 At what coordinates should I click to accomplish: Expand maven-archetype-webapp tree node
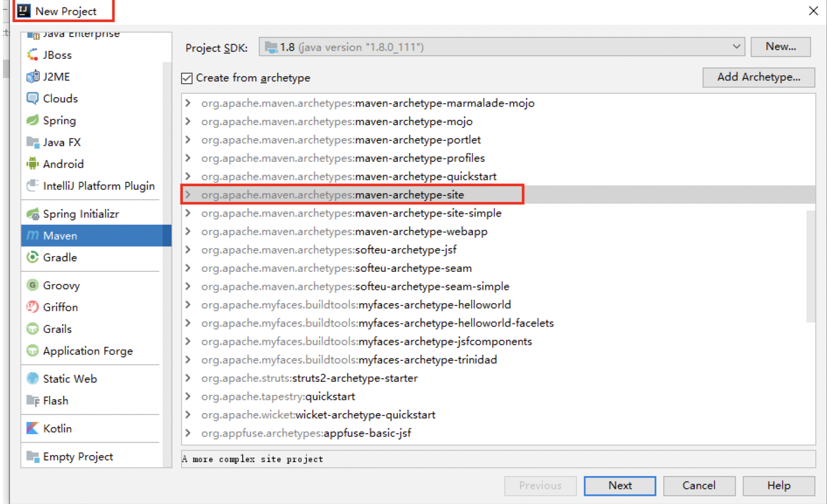coord(188,232)
